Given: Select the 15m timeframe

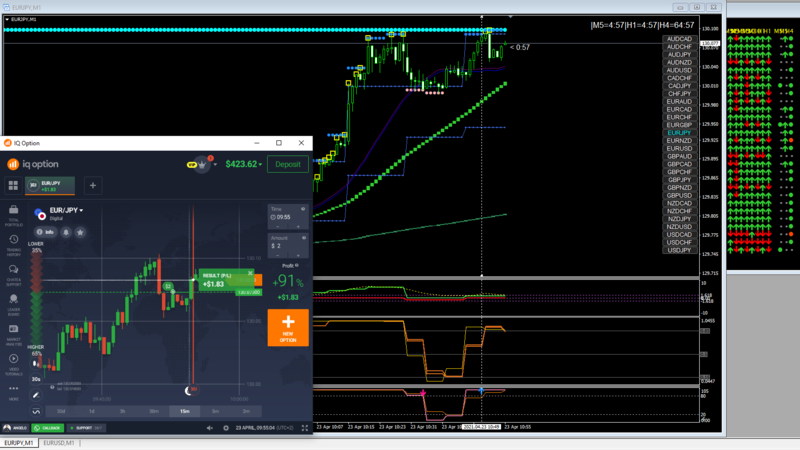Looking at the screenshot, I should point(185,411).
